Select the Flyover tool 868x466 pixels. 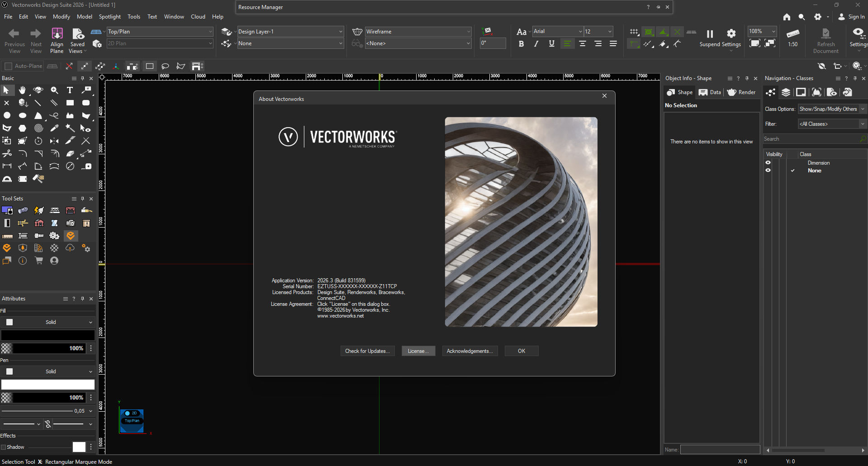(38, 90)
